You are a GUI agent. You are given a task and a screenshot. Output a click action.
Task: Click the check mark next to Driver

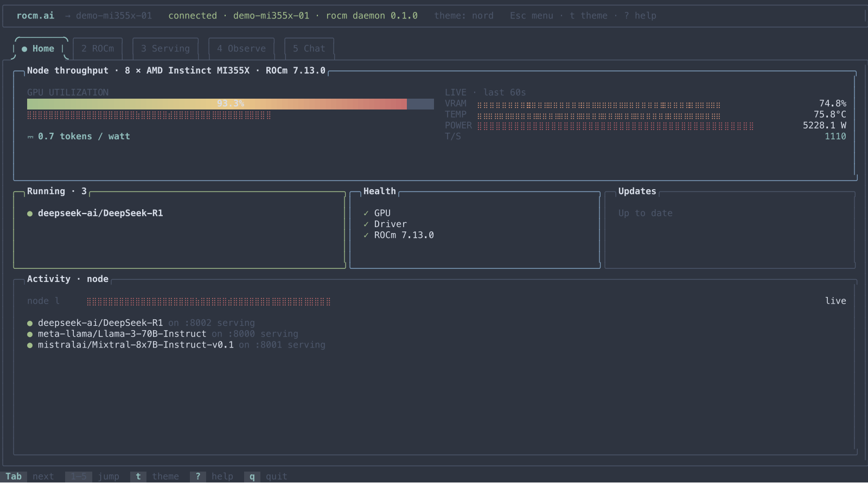366,224
